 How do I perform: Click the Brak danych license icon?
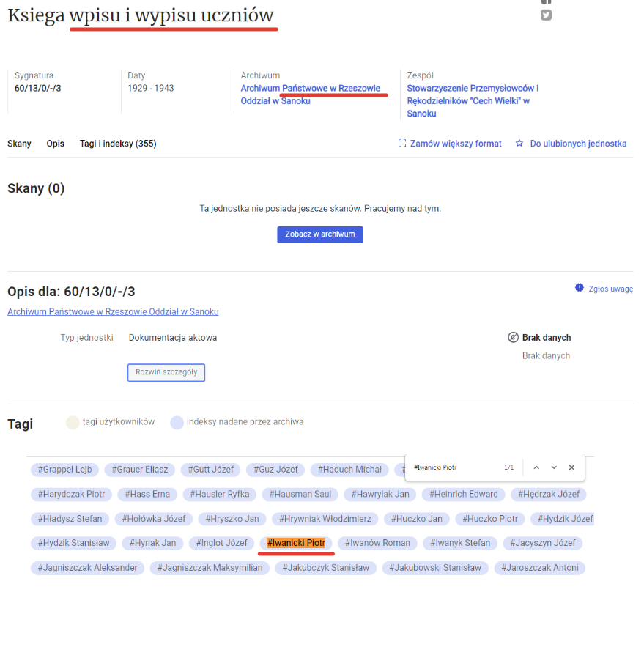coord(513,338)
